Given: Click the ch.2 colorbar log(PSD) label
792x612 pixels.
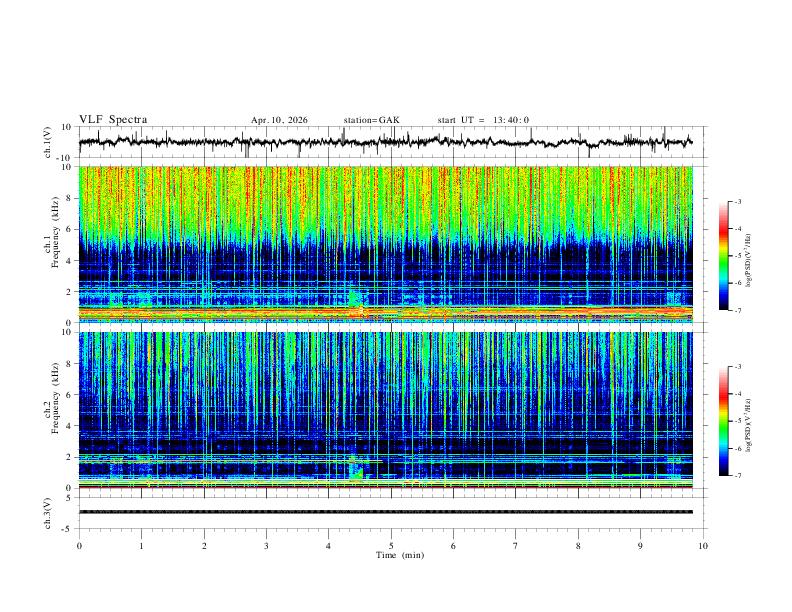Looking at the screenshot, I should pos(749,425).
